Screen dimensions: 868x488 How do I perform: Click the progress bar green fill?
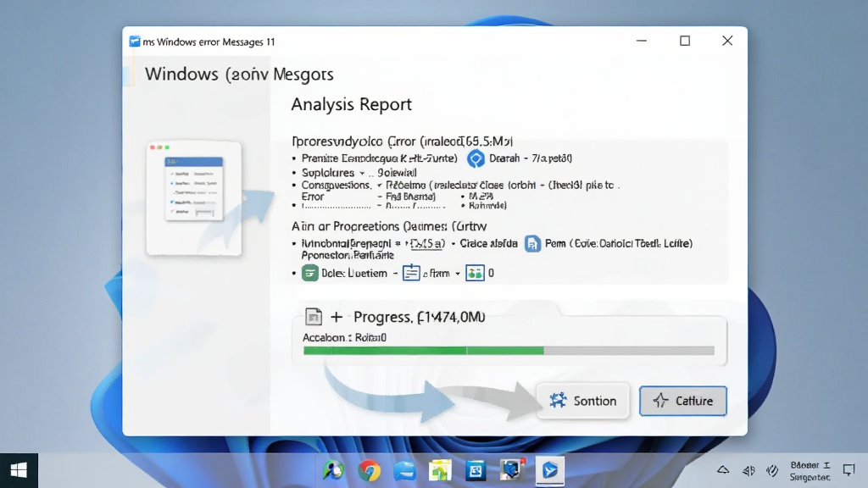[424, 350]
